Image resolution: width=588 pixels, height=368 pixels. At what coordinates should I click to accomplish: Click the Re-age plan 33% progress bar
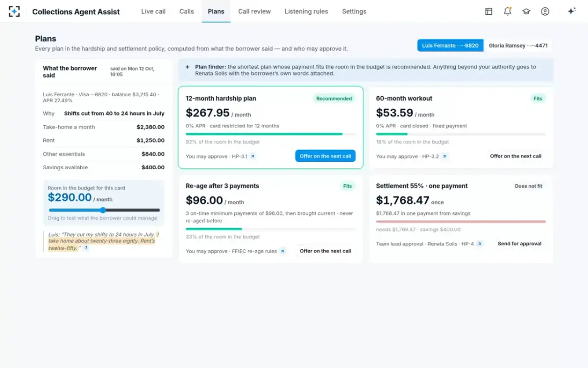pyautogui.click(x=270, y=229)
